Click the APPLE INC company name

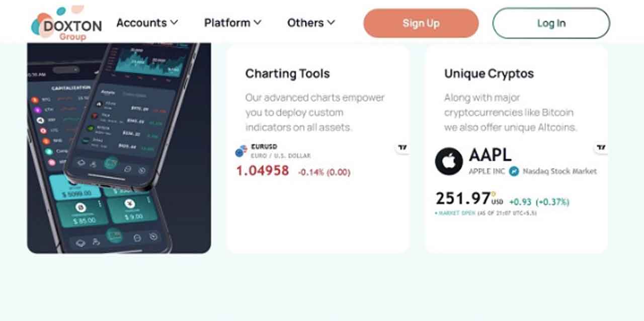point(487,171)
